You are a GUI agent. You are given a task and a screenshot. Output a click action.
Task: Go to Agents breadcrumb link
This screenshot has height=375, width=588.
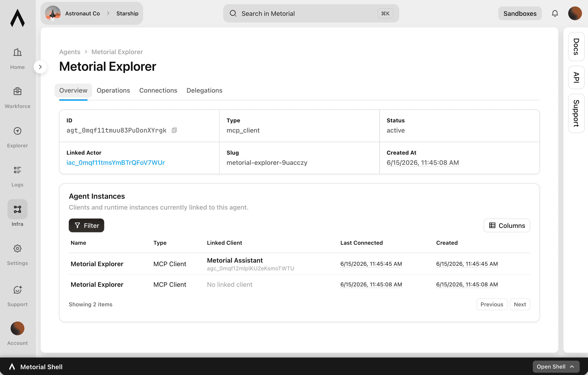[70, 52]
